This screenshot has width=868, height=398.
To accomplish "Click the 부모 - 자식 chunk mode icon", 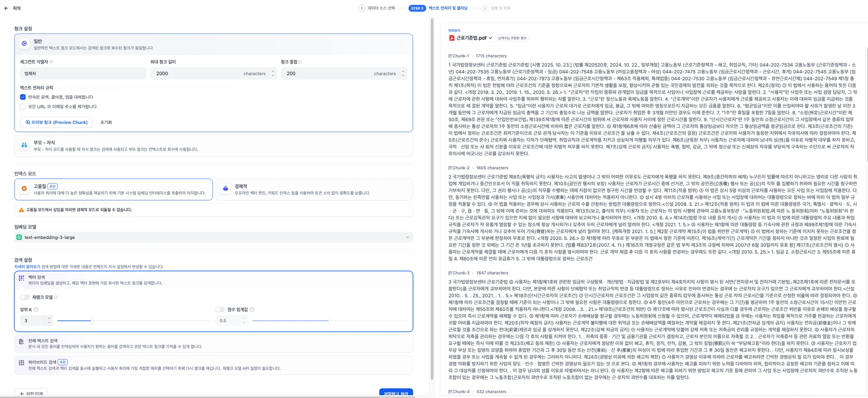I will 24,145.
